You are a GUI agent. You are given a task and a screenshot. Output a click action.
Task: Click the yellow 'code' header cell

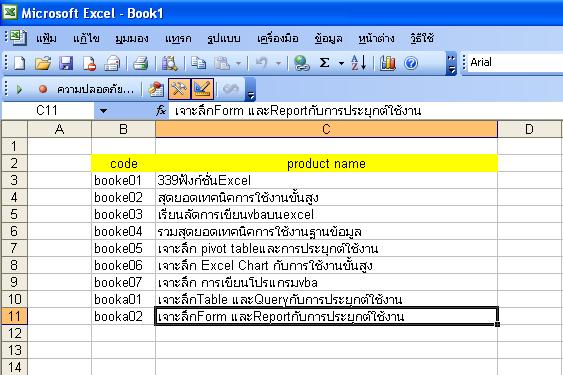point(124,163)
